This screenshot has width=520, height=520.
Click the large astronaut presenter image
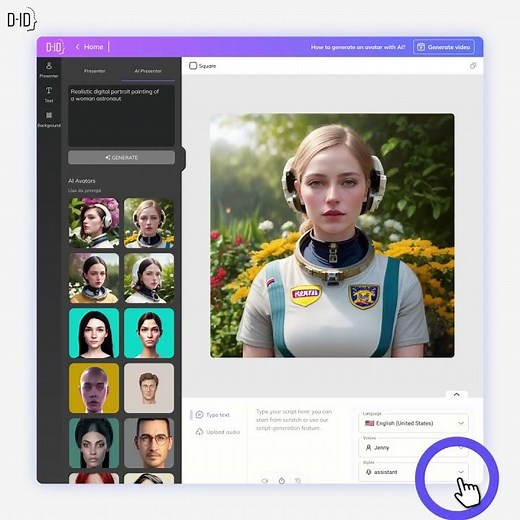click(332, 235)
